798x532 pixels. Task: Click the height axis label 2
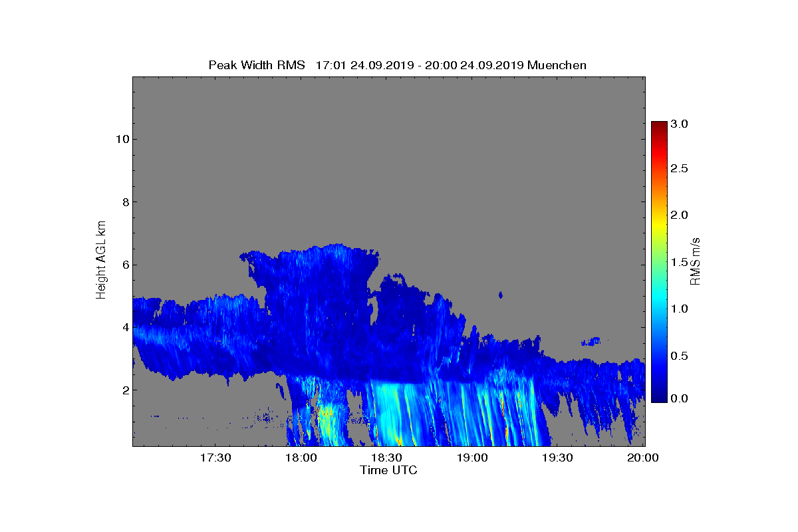[124, 390]
